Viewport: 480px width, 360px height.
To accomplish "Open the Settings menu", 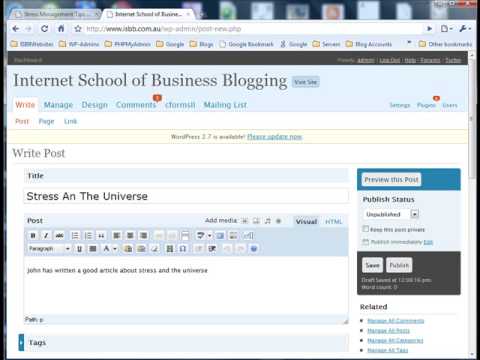I will (x=400, y=105).
